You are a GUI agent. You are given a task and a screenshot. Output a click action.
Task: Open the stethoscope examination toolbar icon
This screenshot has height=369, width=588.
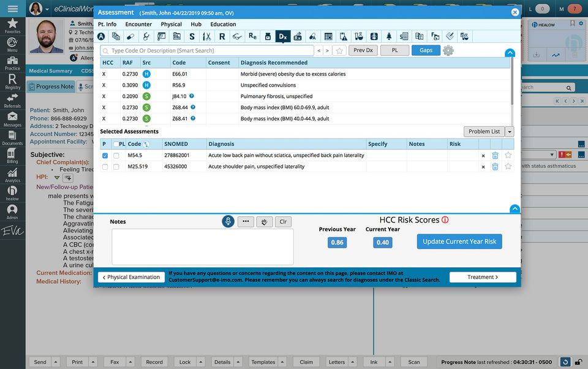[x=146, y=36]
